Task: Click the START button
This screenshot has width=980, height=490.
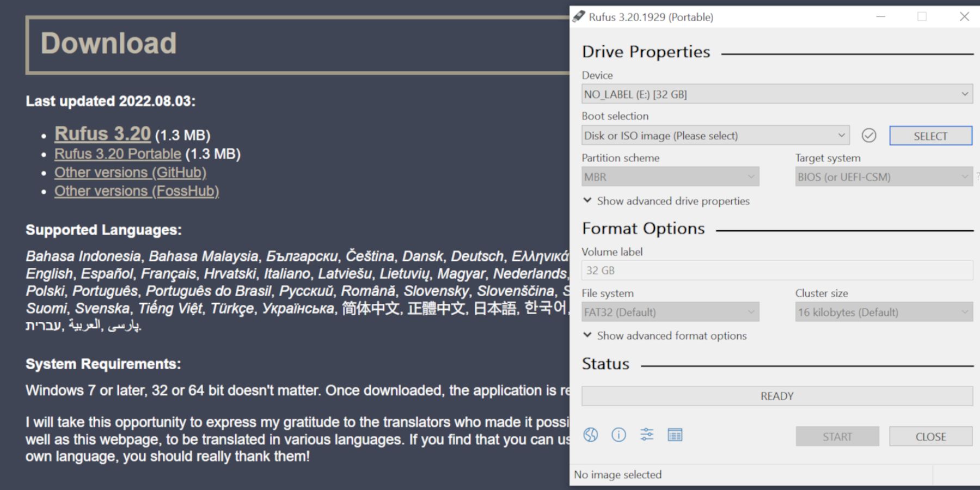Action: coord(837,437)
